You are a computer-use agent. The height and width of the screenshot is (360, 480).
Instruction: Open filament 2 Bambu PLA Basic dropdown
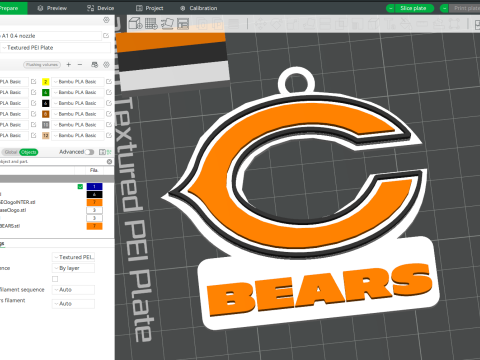click(x=77, y=81)
